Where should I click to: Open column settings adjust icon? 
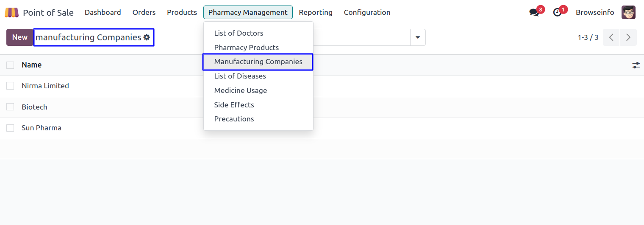point(636,65)
